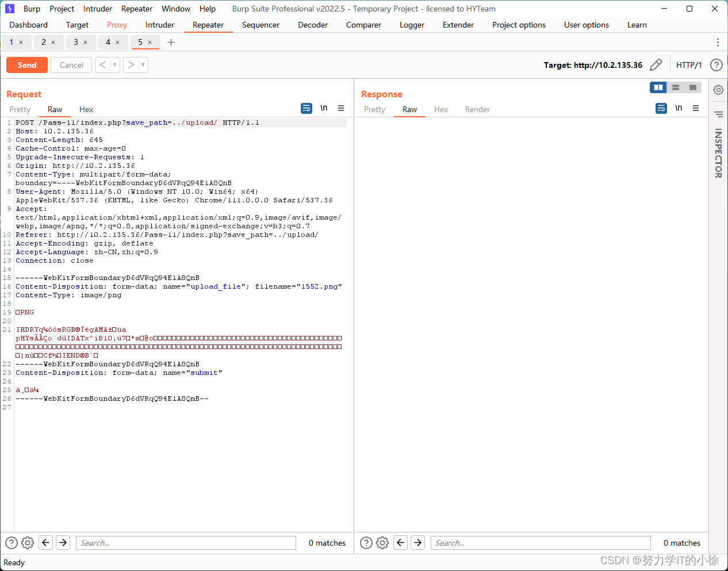Close Repeater tab 3
This screenshot has width=728, height=571.
pyautogui.click(x=86, y=43)
